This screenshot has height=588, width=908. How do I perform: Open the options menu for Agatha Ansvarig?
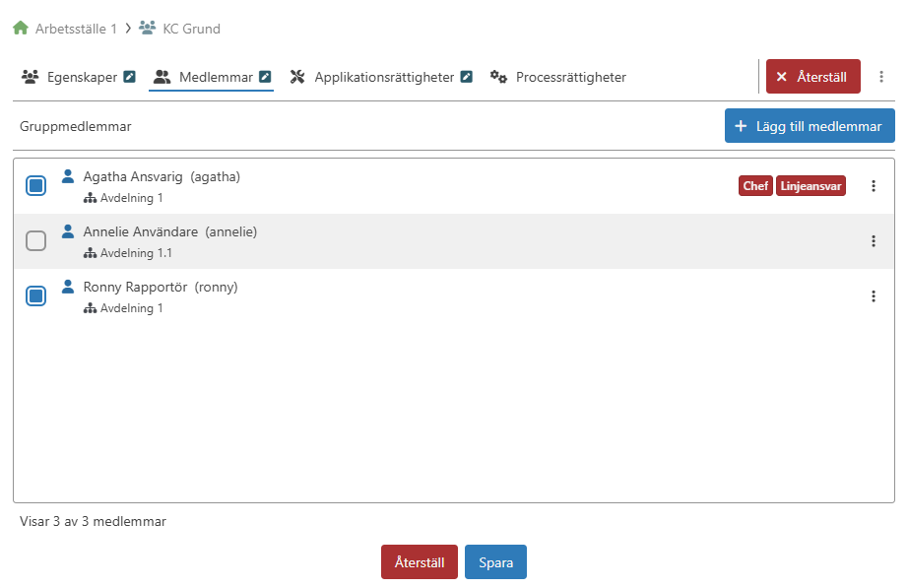[x=874, y=186]
